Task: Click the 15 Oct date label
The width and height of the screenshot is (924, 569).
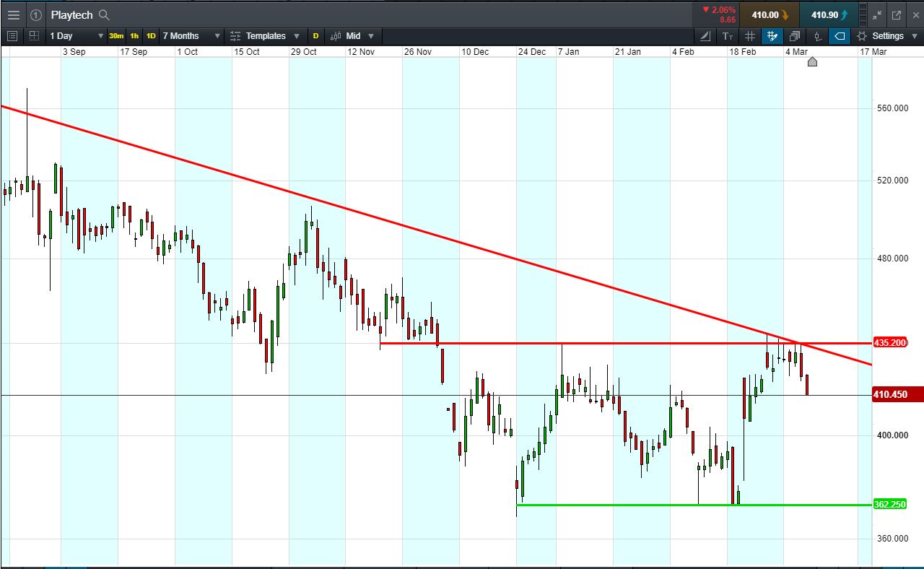Action: point(246,52)
